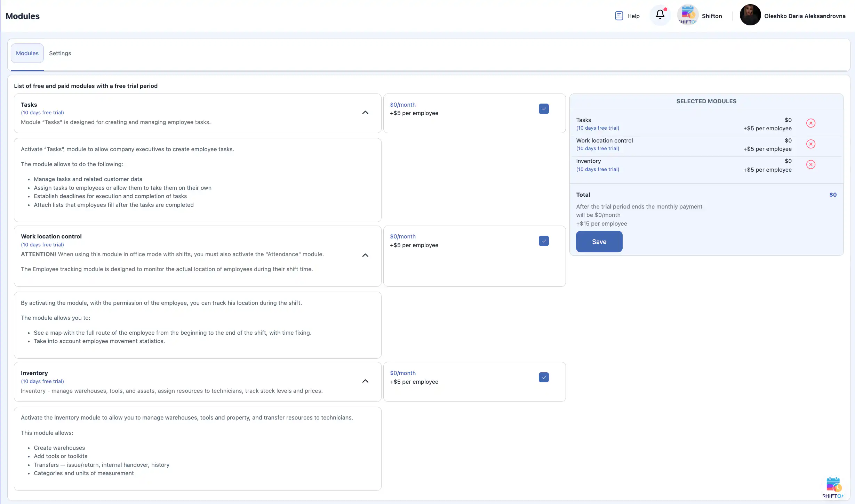Select the Modules tab
The width and height of the screenshot is (855, 504).
pos(27,53)
